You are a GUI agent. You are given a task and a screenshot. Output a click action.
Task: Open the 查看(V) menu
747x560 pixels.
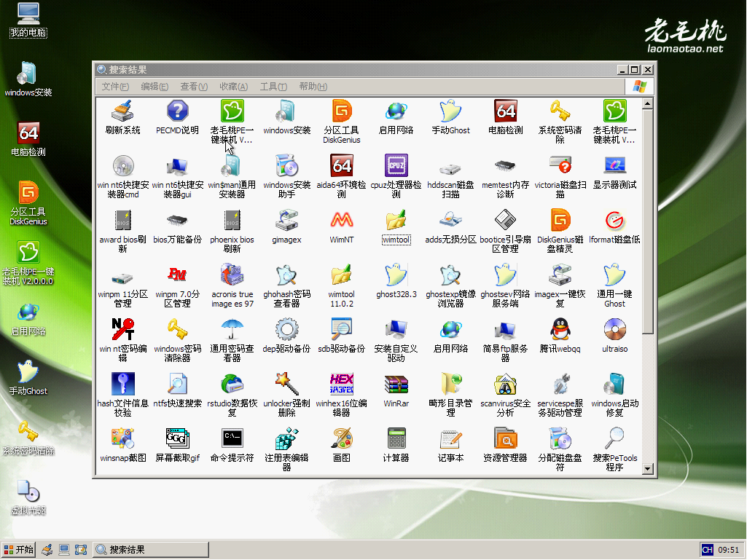click(x=193, y=87)
